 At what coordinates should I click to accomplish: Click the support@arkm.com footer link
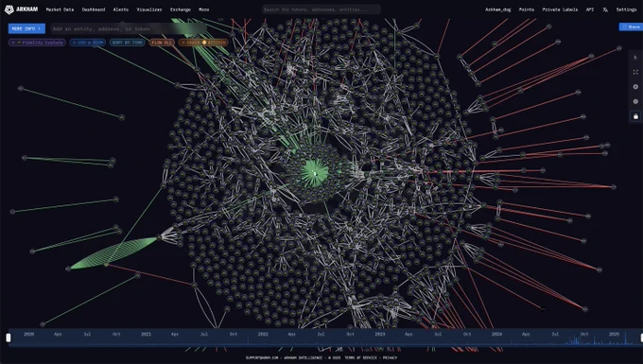click(262, 357)
